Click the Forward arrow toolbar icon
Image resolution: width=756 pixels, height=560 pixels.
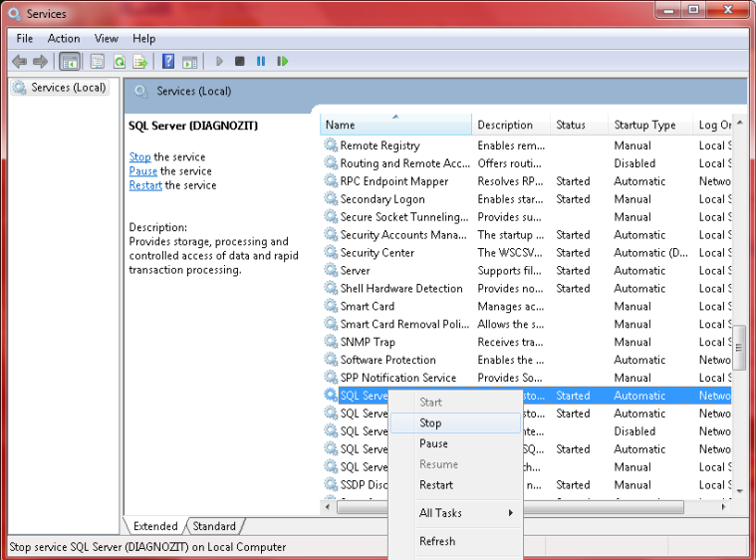click(41, 61)
